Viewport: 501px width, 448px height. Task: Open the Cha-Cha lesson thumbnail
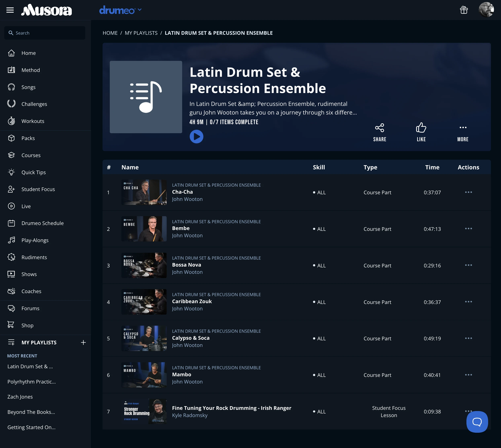coord(144,192)
